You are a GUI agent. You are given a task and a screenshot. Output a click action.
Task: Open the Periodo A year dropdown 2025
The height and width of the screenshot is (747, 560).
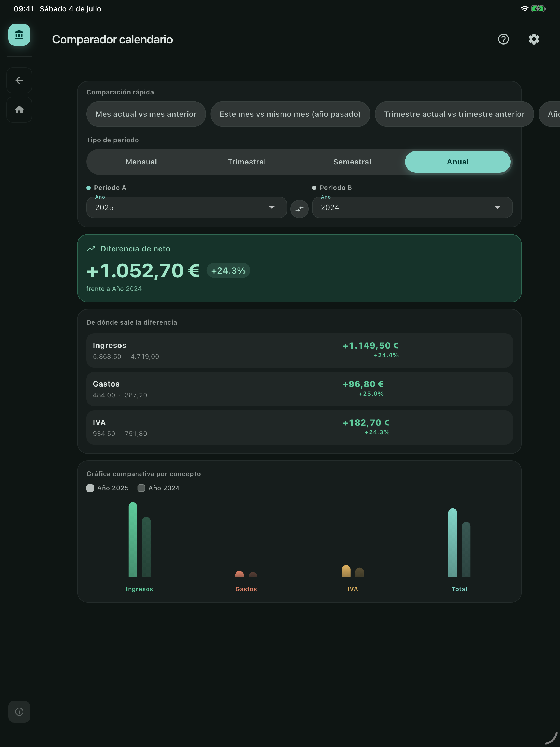[x=187, y=207]
